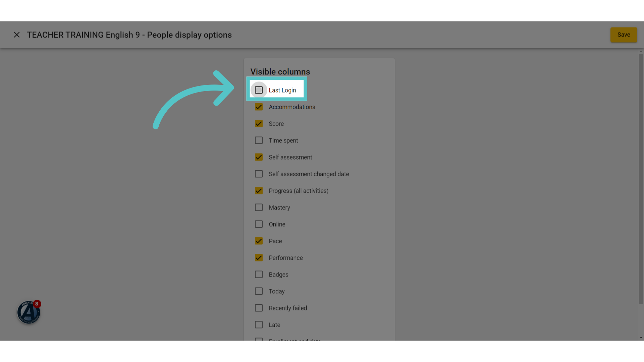Viewport: 644px width, 362px height.
Task: Disable the Pace column
Action: pyautogui.click(x=259, y=241)
